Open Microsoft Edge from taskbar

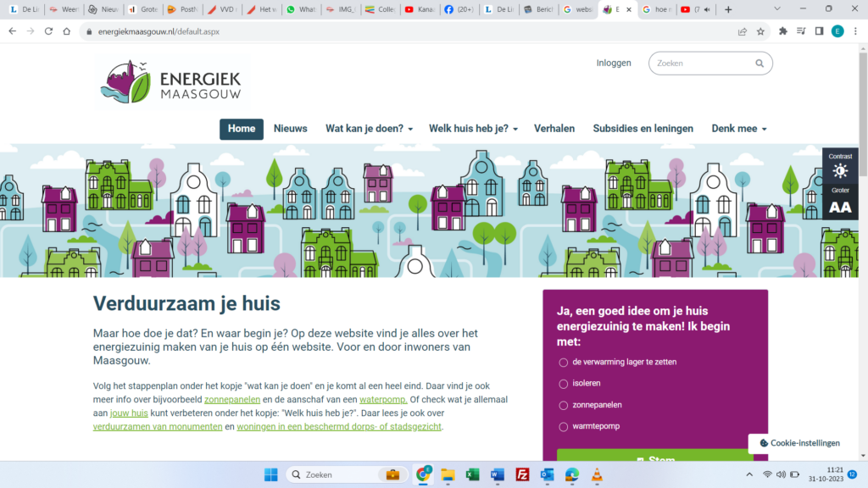572,474
